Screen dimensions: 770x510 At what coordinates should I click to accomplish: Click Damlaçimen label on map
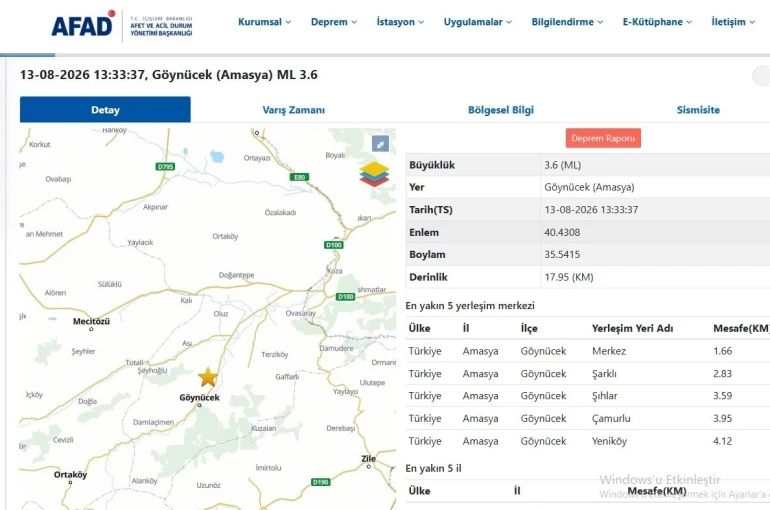(153, 422)
